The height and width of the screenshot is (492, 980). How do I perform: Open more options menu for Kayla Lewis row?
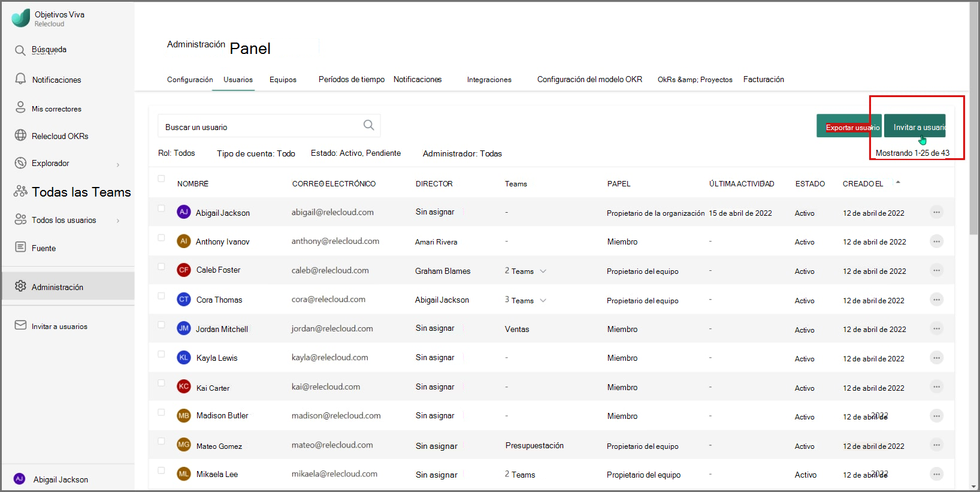936,358
